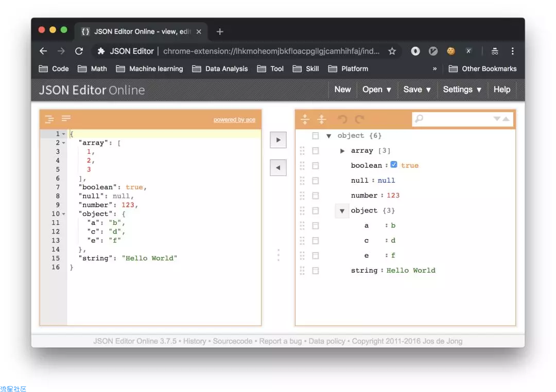Image resolution: width=556 pixels, height=392 pixels.
Task: Collapse the root object {6} node
Action: tap(328, 136)
